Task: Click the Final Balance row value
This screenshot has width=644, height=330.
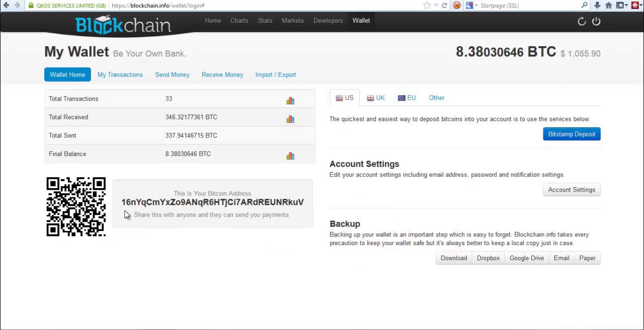Action: 188,154
